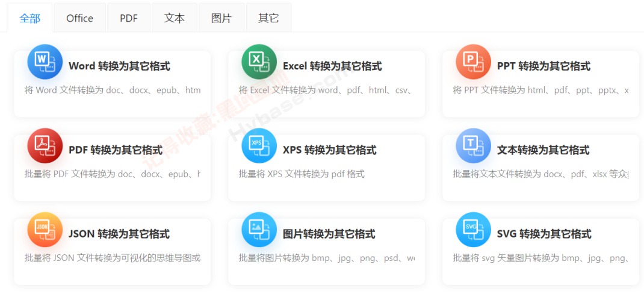
Task: Show the 图片 tab
Action: (221, 18)
